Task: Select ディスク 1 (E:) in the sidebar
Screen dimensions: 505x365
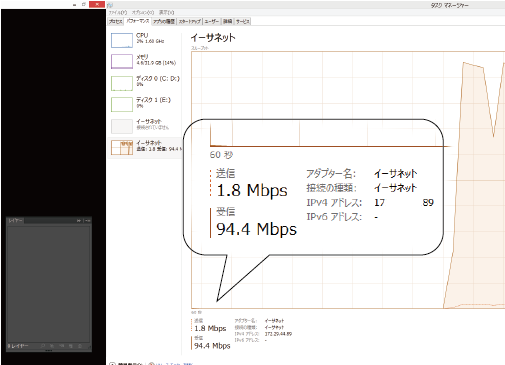Action: [145, 104]
